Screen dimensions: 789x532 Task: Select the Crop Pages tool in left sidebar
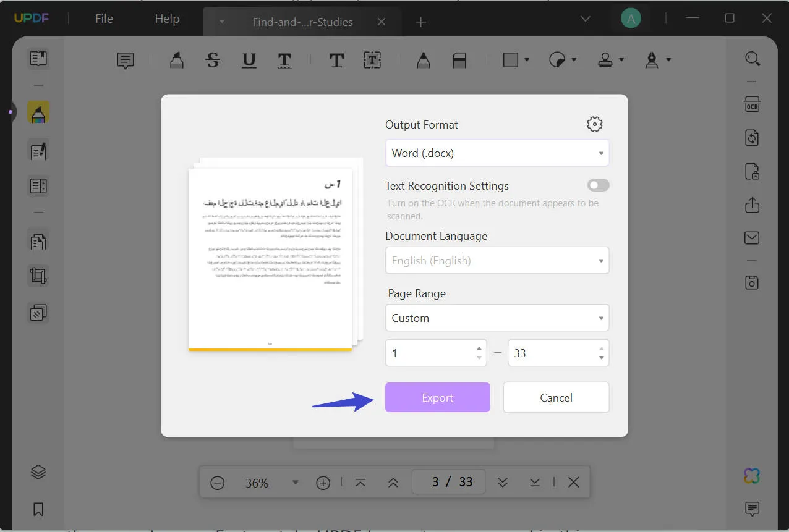(38, 276)
